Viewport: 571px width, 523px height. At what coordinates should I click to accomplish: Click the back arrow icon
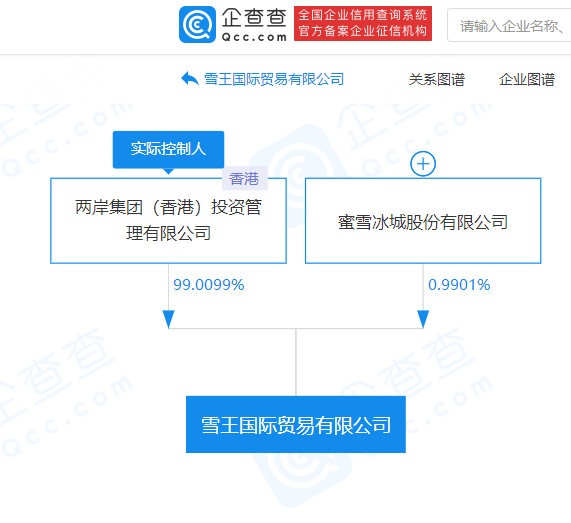(190, 79)
